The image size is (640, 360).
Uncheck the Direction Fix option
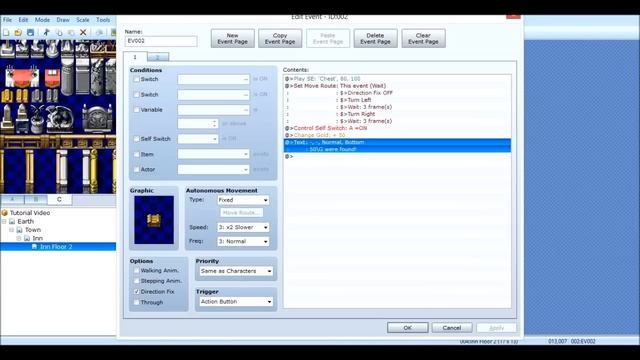point(136,292)
